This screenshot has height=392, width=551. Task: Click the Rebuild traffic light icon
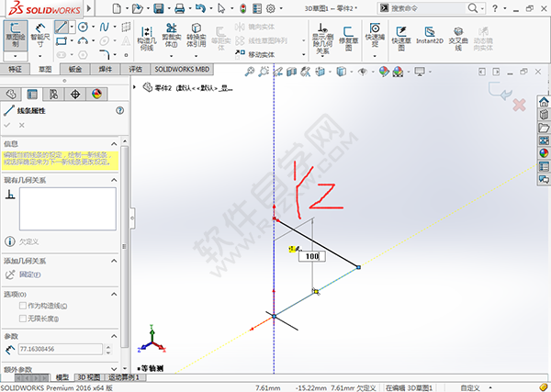(x=243, y=8)
